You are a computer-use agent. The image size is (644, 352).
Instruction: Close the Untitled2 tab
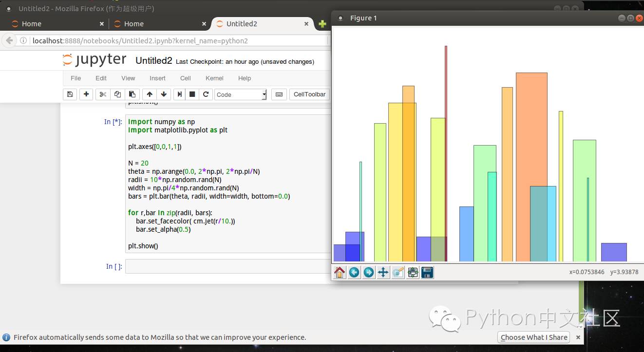[x=306, y=24]
